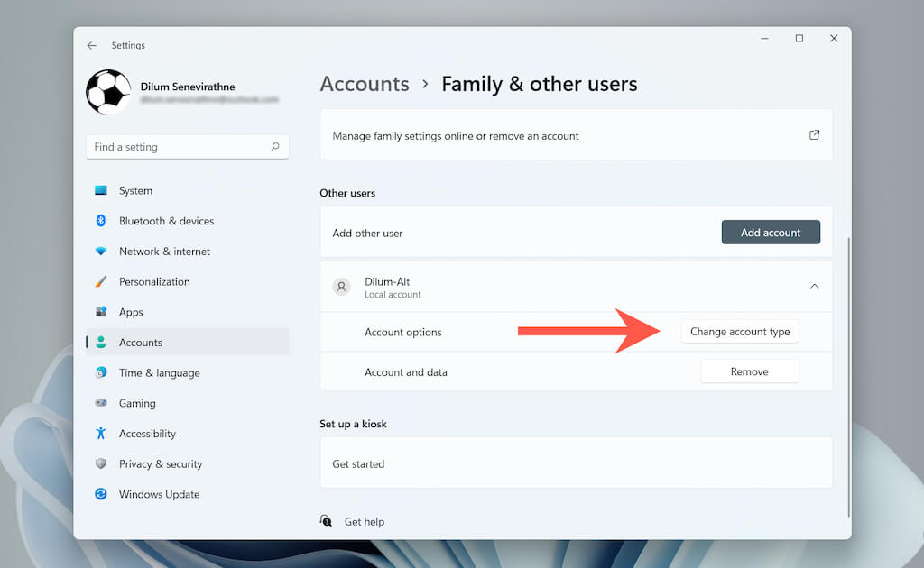
Task: Click the Network & internet Wi-Fi icon
Action: pyautogui.click(x=101, y=252)
